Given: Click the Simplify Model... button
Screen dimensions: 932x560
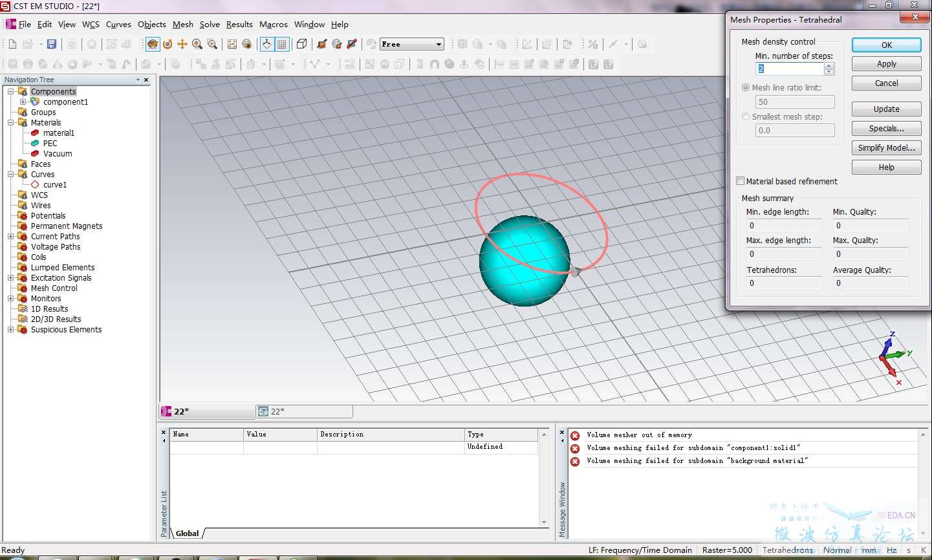Looking at the screenshot, I should tap(886, 147).
